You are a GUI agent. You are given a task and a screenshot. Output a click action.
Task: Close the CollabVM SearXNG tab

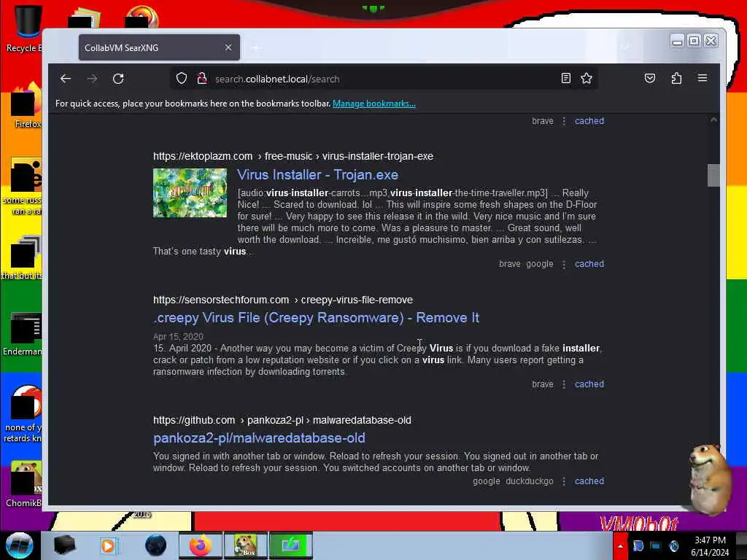click(228, 47)
